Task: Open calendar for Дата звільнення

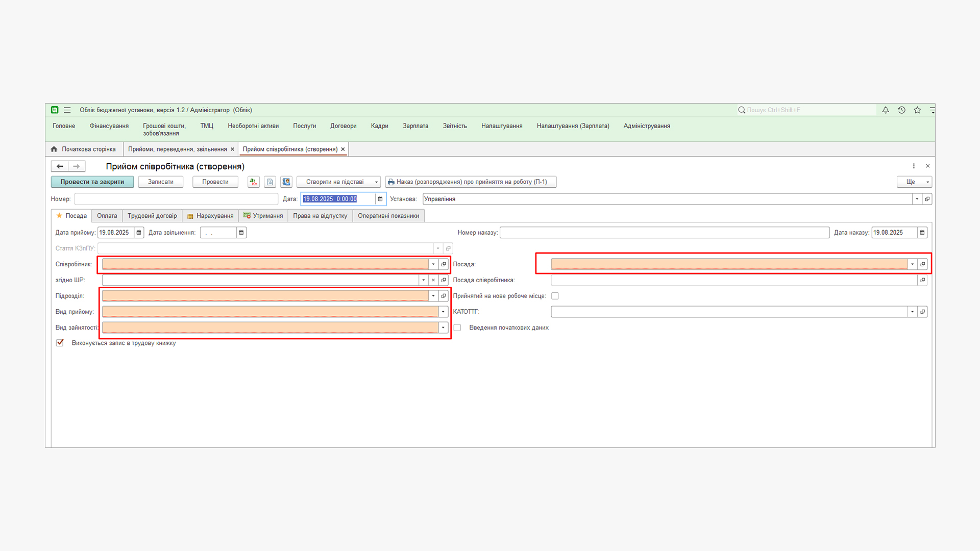Action: 241,233
